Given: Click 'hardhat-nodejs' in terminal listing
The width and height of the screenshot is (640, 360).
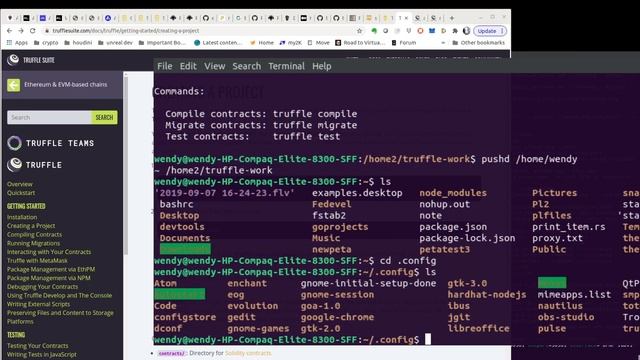Looking at the screenshot, I should pos(487,294).
